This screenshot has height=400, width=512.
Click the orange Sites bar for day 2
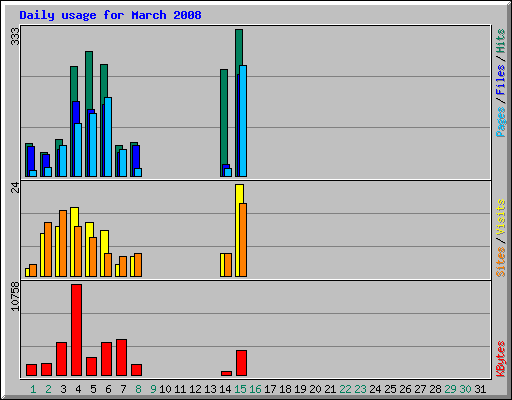click(x=48, y=249)
